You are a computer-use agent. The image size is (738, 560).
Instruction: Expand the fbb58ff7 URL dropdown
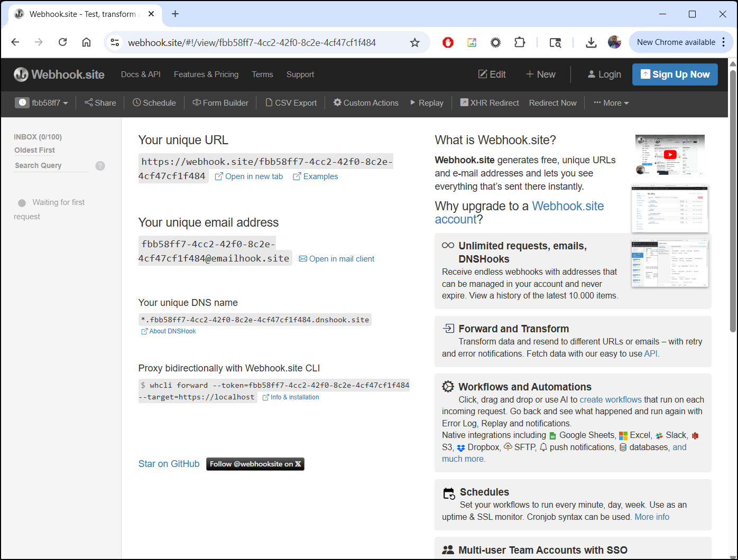pyautogui.click(x=42, y=103)
